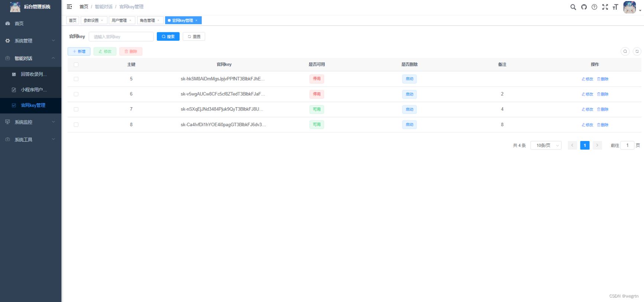Click 删除 link for row 8
644x302 pixels.
603,125
